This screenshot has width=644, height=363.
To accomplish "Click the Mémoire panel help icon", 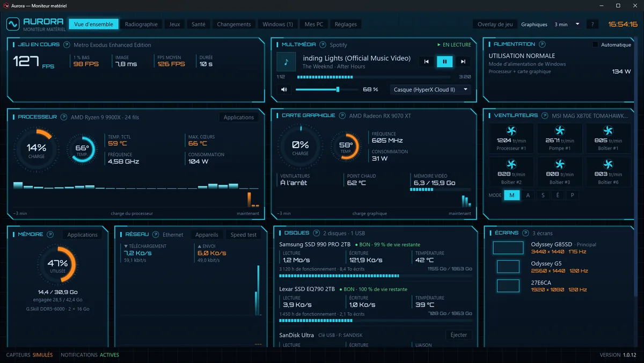I will coord(50,235).
